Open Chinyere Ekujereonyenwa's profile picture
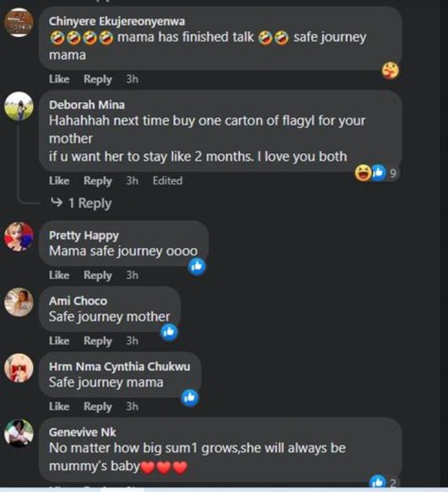This screenshot has height=492, width=448. (x=19, y=23)
